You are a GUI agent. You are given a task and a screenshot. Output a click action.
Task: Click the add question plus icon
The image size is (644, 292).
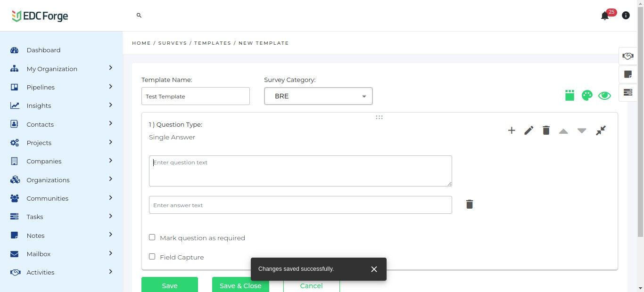point(512,130)
